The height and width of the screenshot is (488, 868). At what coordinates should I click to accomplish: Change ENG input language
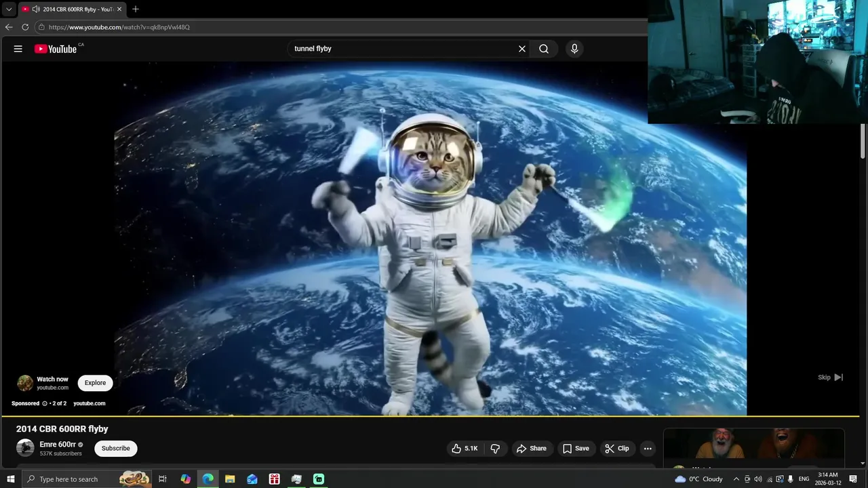(804, 479)
